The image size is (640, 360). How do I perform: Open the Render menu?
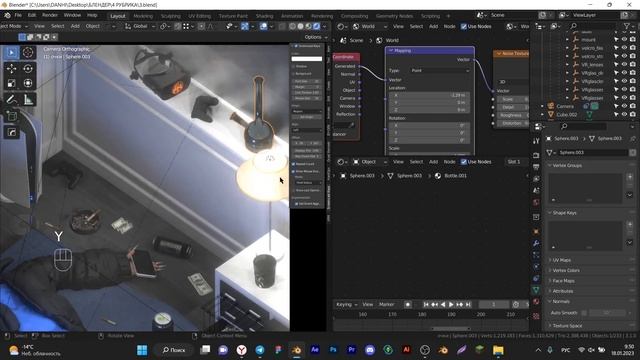50,16
